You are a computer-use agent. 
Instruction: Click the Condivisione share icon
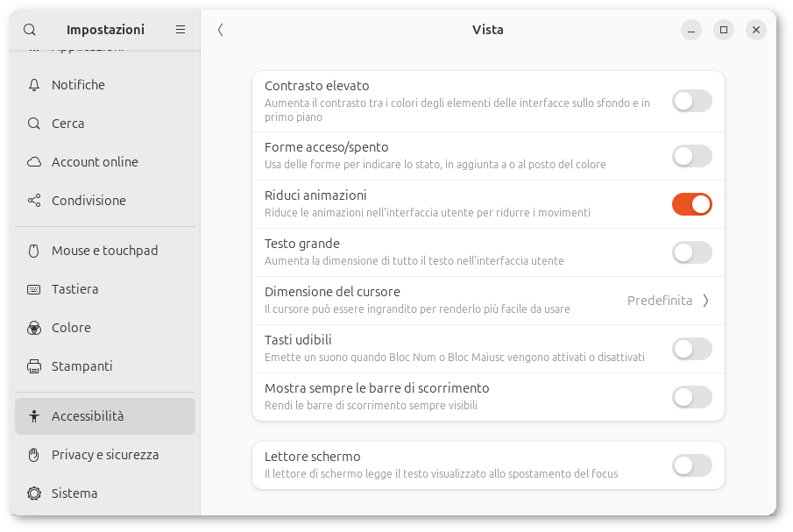point(34,201)
